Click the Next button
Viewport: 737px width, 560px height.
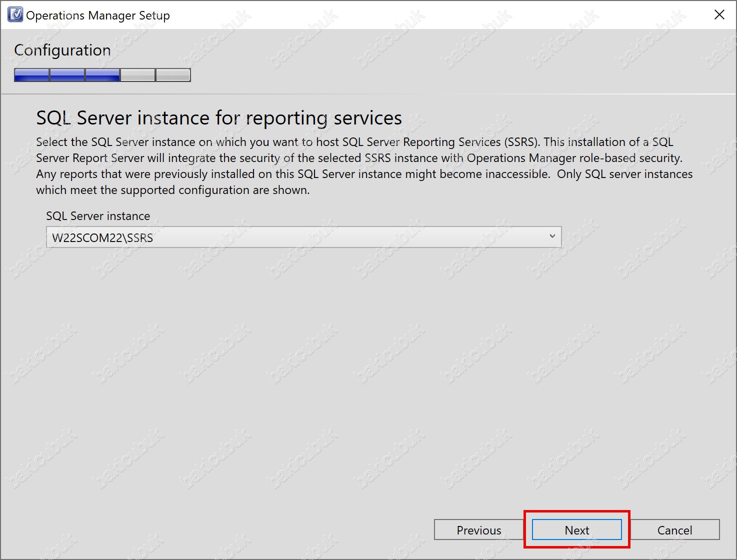(576, 529)
